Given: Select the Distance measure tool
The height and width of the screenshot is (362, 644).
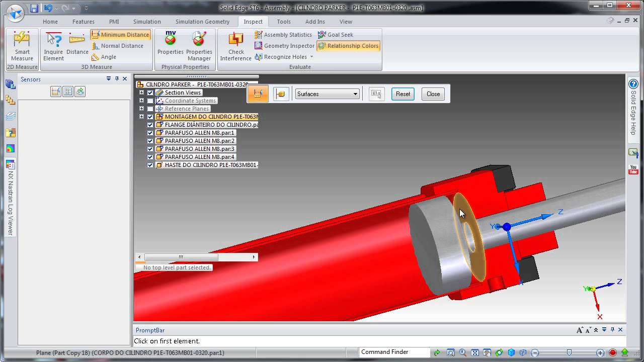Looking at the screenshot, I should (x=77, y=44).
